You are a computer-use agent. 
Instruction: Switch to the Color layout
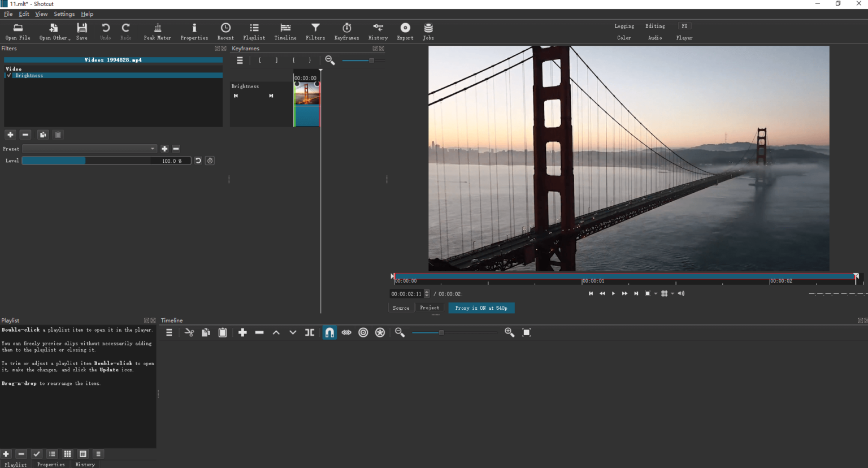click(624, 38)
